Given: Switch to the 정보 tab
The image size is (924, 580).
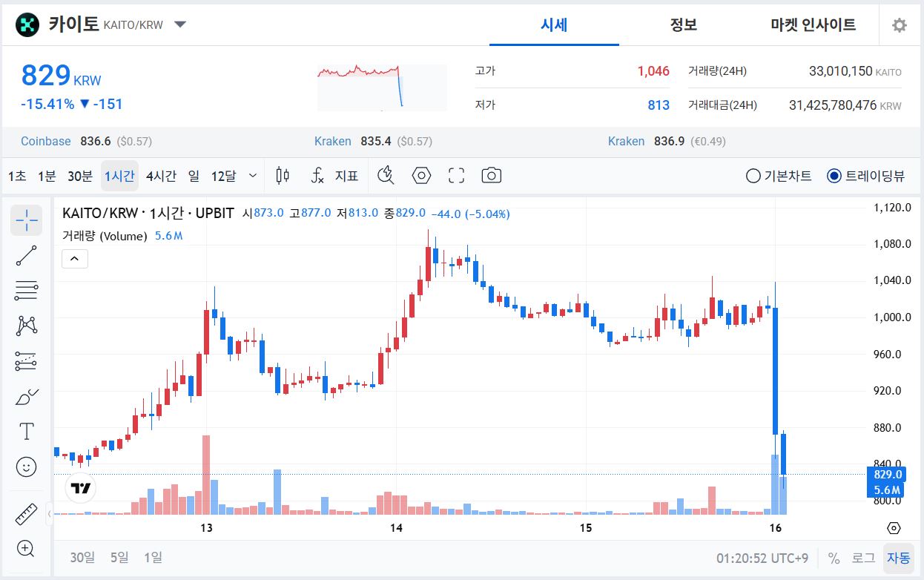Looking at the screenshot, I should (x=684, y=24).
